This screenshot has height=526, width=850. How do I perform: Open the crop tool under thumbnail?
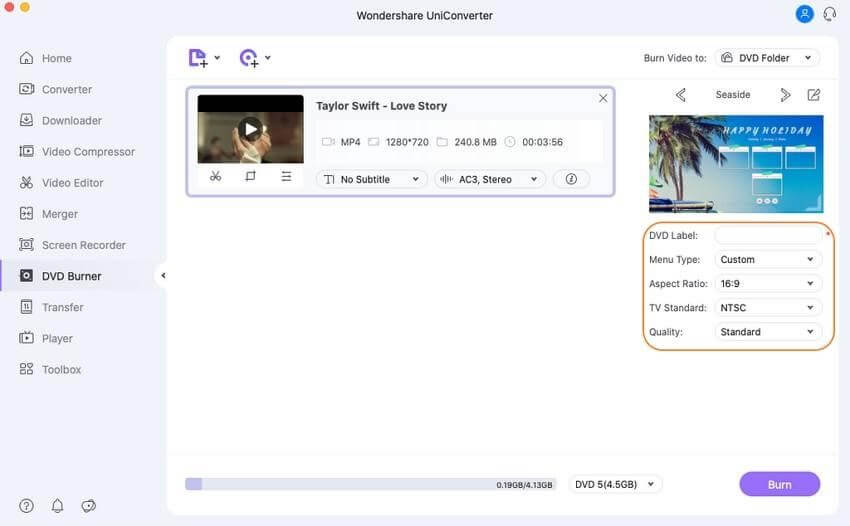250,176
